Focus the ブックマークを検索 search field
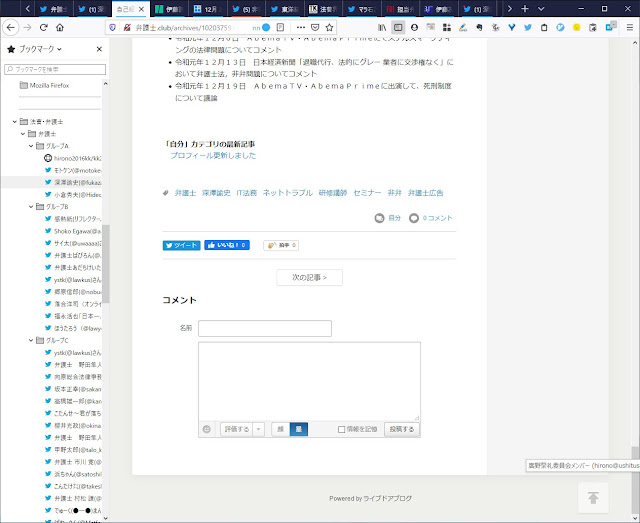This screenshot has width=640, height=523. 55,69
